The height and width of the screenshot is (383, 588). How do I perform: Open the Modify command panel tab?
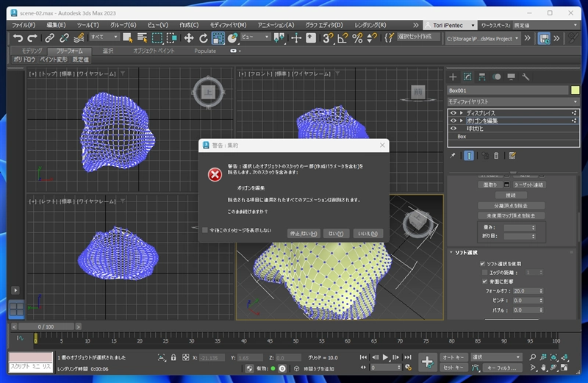pos(467,77)
